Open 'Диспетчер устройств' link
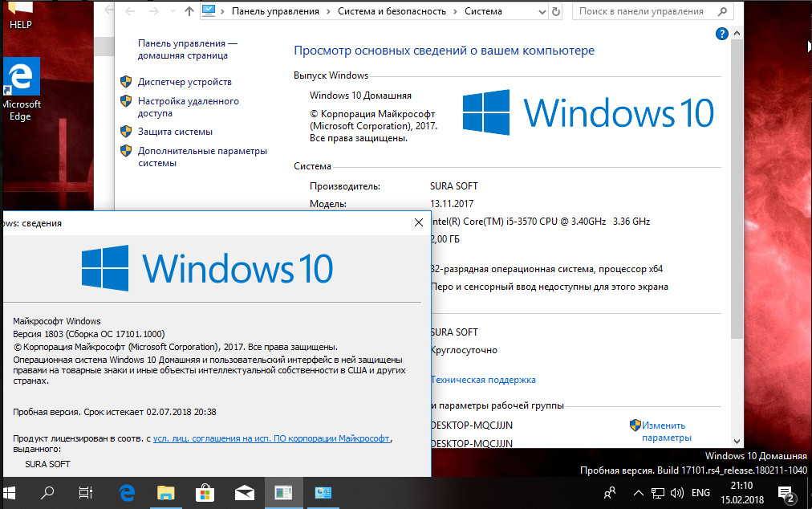This screenshot has height=509, width=812. pyautogui.click(x=185, y=82)
